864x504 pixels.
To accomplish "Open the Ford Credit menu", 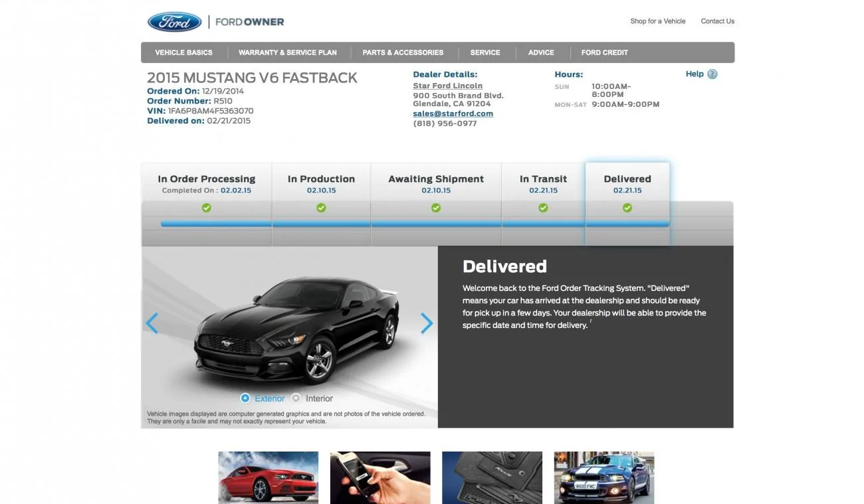I will (x=605, y=52).
